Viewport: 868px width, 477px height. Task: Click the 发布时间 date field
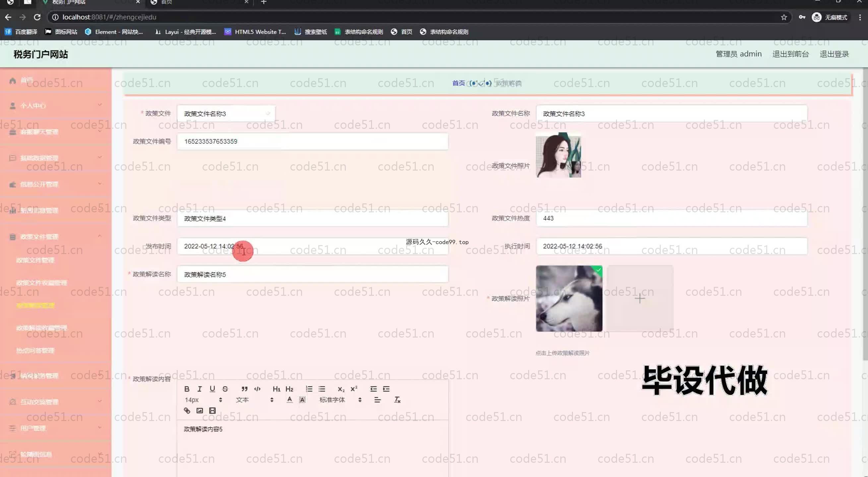click(312, 246)
